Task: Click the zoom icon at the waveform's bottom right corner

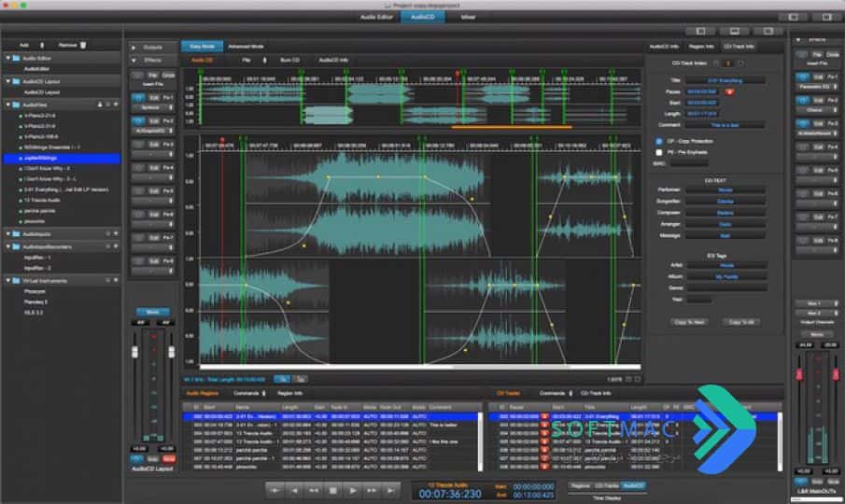Action: tap(638, 380)
